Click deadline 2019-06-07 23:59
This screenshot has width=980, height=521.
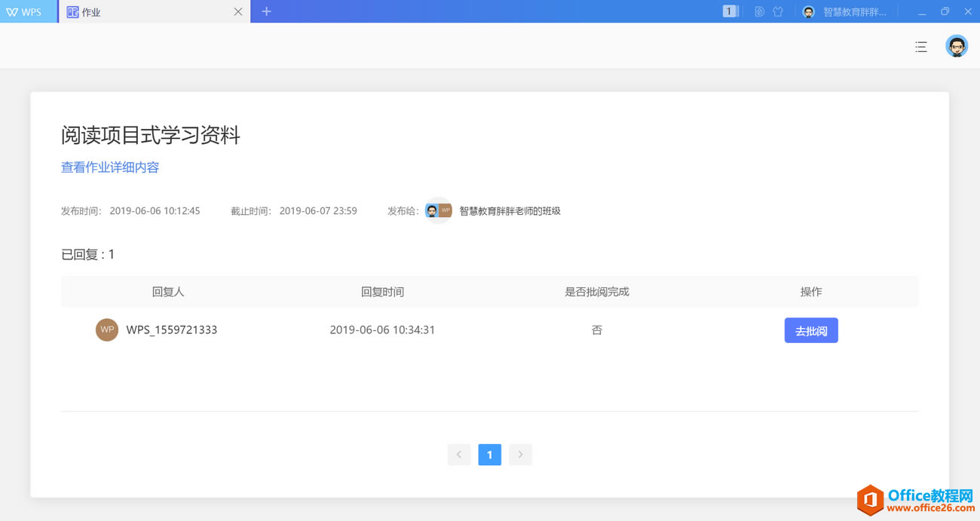(318, 211)
